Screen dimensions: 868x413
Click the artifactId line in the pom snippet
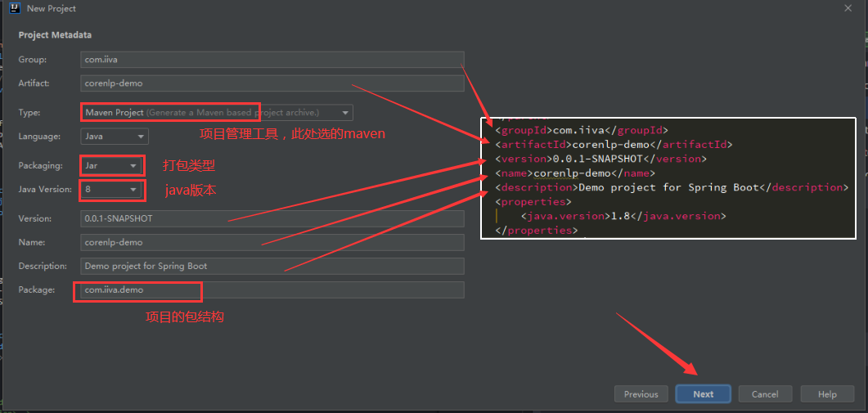pos(614,145)
